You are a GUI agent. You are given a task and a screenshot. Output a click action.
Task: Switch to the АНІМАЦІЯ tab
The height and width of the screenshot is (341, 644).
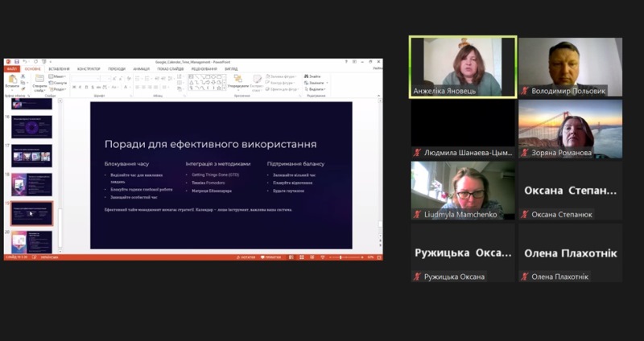142,69
